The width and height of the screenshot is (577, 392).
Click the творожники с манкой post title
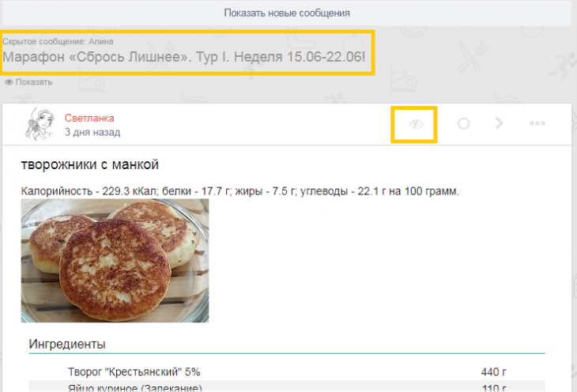[x=90, y=165]
